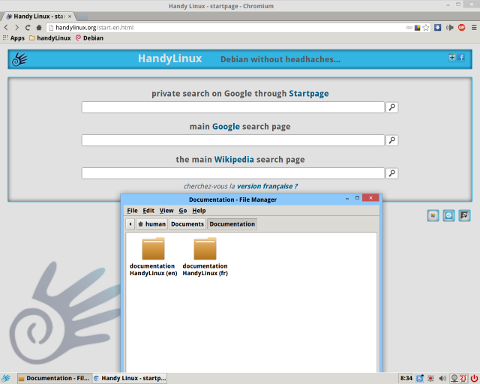
Task: Click the Facebook icon in banner
Action: 461,58
